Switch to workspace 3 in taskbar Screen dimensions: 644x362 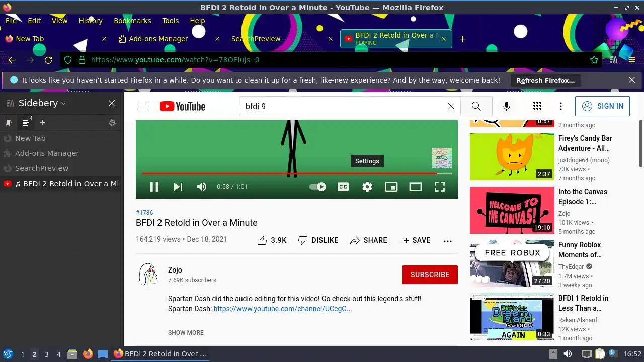46,354
